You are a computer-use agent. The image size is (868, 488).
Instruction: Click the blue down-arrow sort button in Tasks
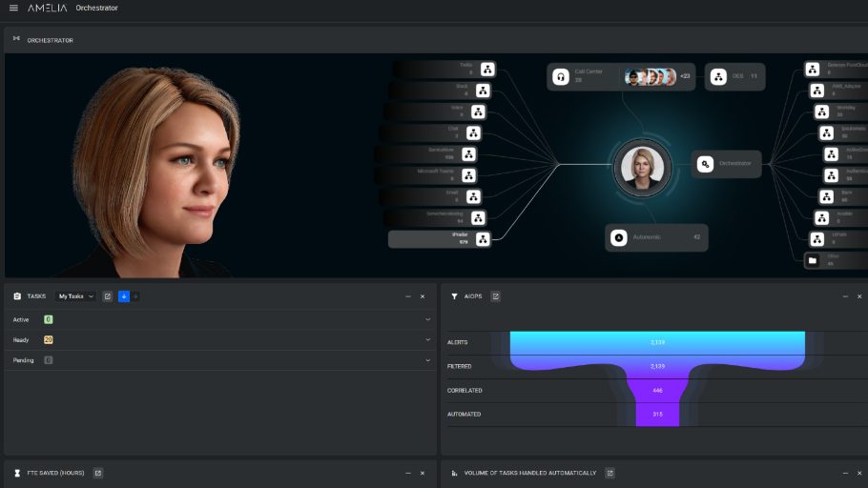(123, 296)
